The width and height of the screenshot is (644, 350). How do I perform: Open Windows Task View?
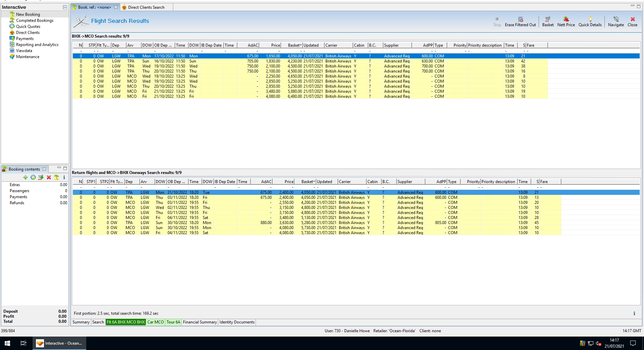tap(24, 343)
